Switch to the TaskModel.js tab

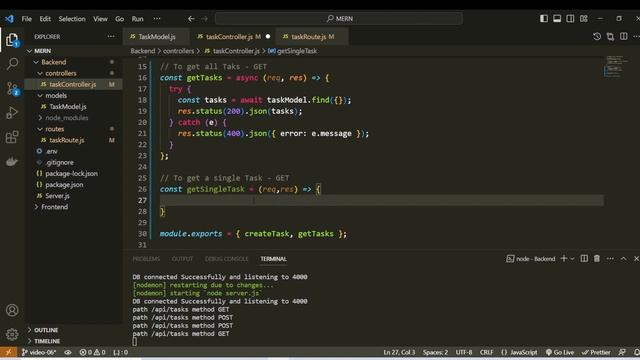156,37
